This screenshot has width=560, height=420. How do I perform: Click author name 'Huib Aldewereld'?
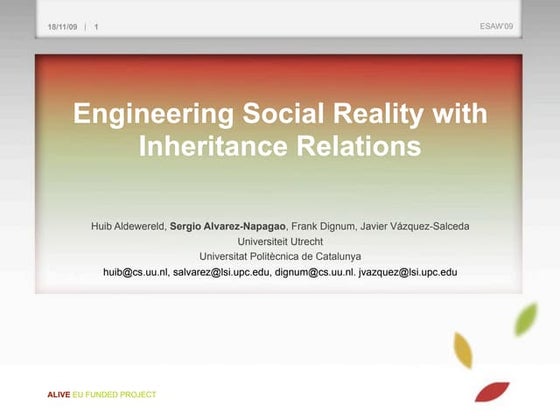click(128, 226)
